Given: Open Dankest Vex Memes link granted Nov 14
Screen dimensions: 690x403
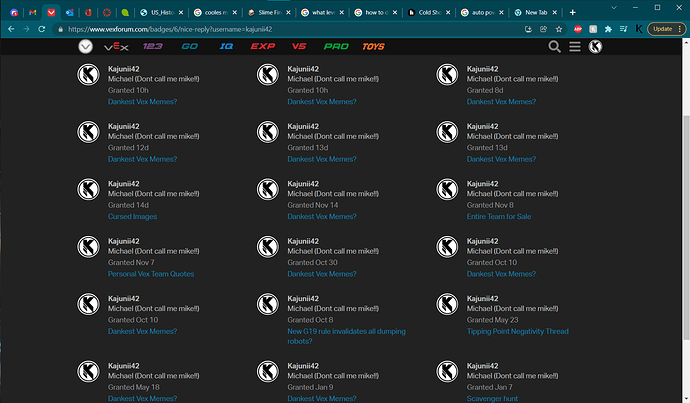Looking at the screenshot, I should click(322, 216).
